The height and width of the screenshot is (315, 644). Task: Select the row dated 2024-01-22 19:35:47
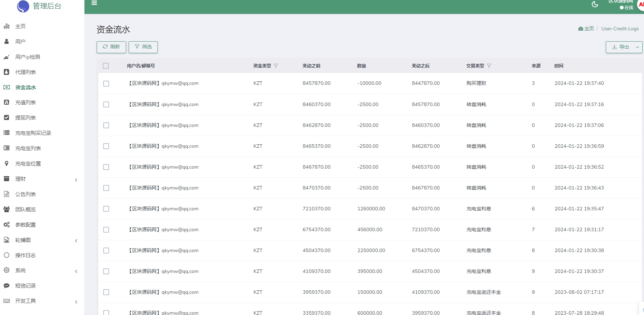click(x=106, y=209)
